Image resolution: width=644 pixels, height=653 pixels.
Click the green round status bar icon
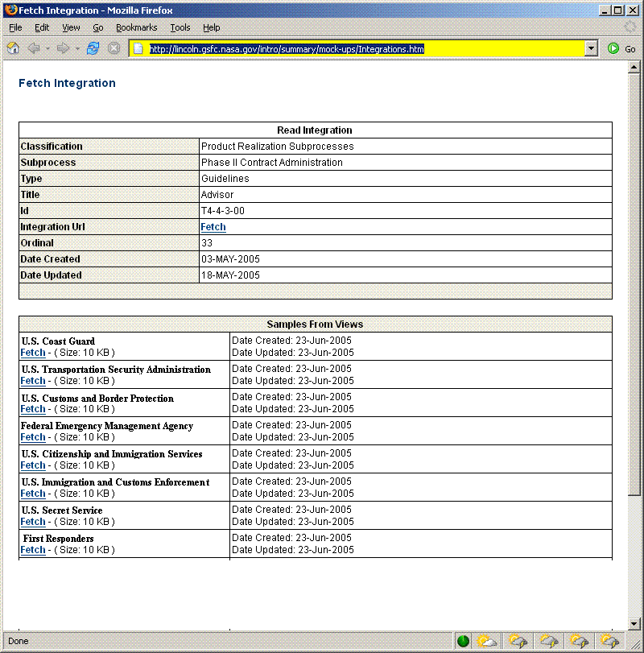click(x=463, y=641)
